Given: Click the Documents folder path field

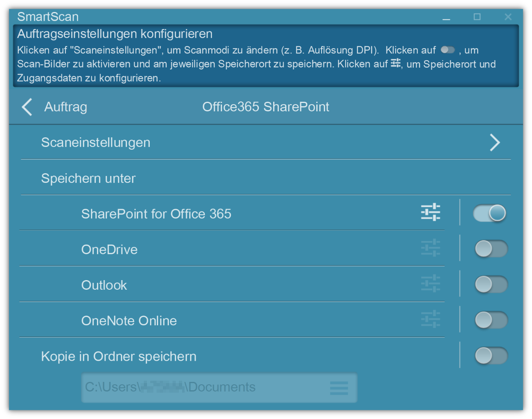Looking at the screenshot, I should coord(219,388).
